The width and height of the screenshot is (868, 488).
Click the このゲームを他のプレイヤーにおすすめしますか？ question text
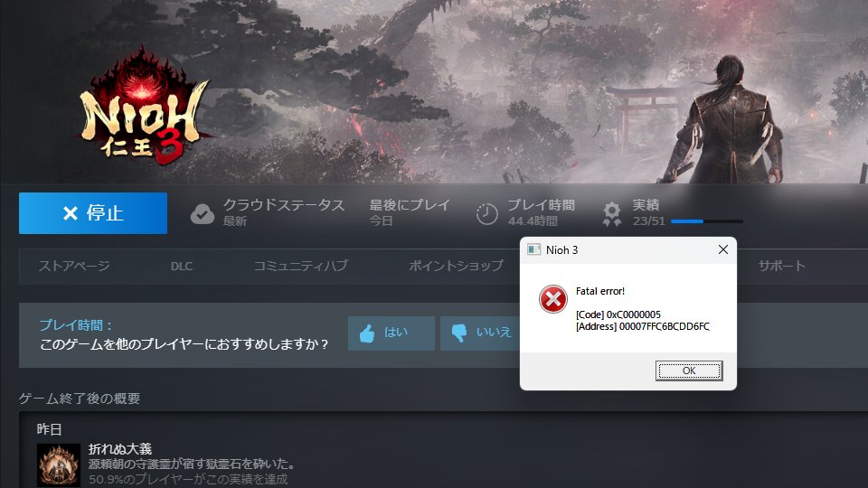tap(184, 344)
